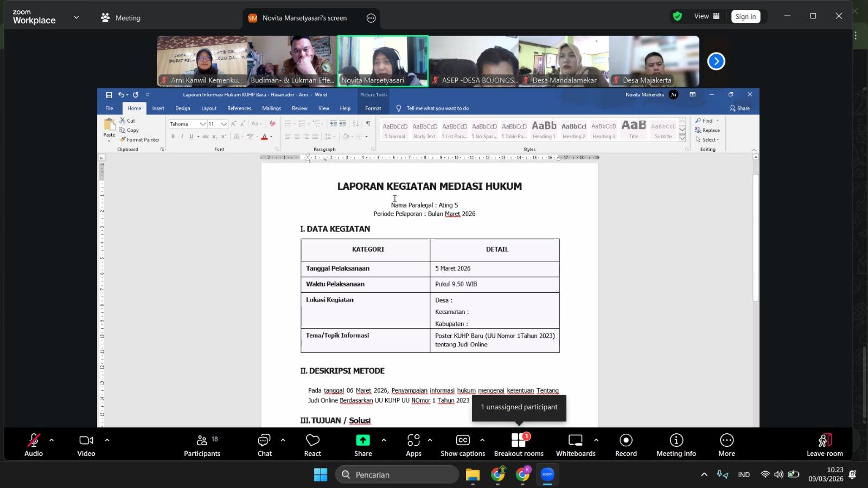
Task: Toggle the camera with Video button
Action: [86, 445]
